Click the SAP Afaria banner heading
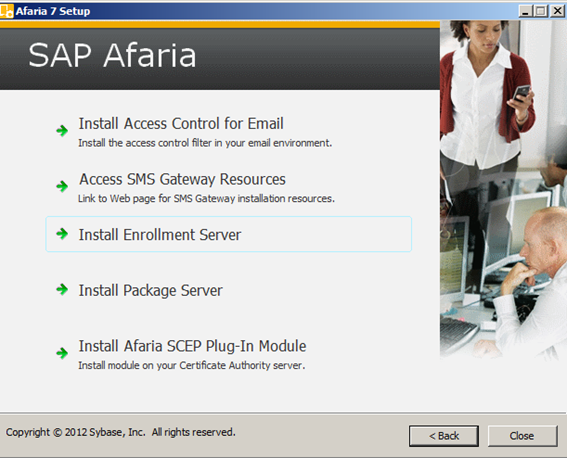567x458 pixels. tap(112, 55)
